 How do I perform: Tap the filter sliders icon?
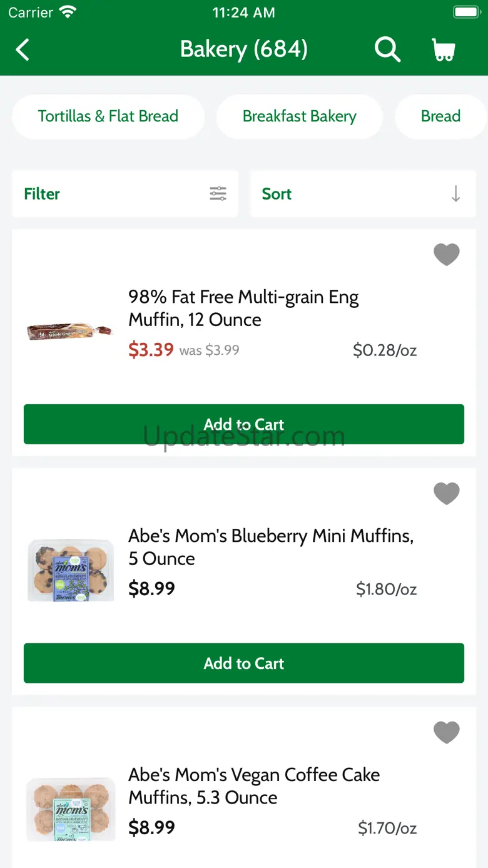pos(218,193)
